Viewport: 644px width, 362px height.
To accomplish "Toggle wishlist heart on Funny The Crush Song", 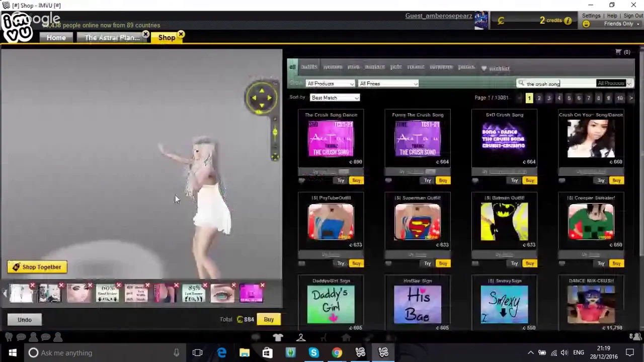I will pyautogui.click(x=388, y=180).
